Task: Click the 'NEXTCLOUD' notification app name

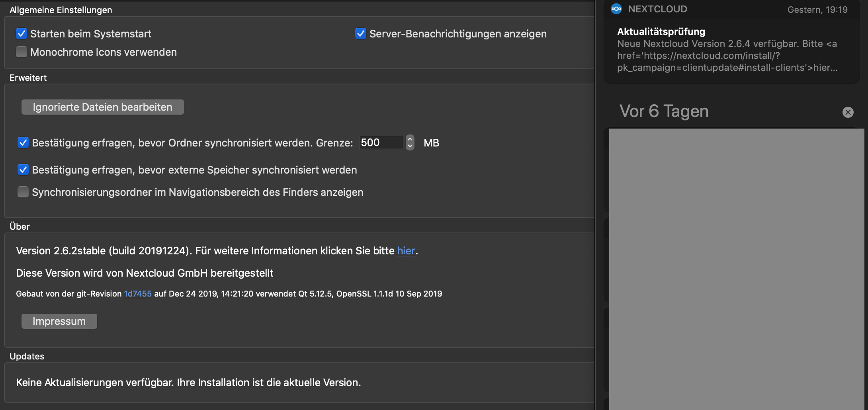Action: coord(658,9)
